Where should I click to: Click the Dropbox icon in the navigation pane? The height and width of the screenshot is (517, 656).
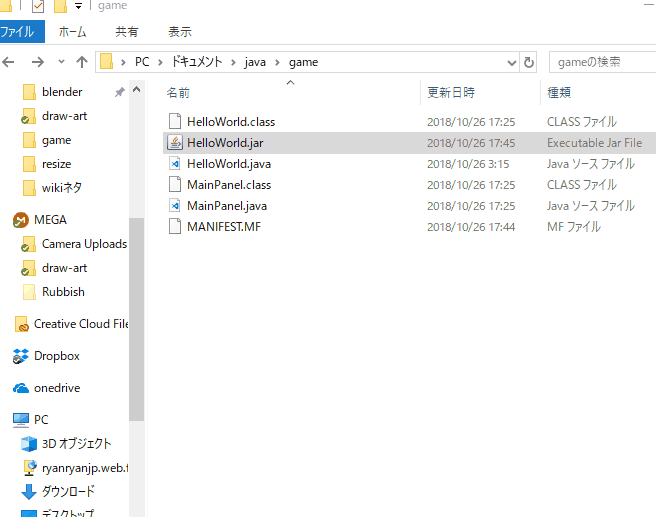(21, 356)
